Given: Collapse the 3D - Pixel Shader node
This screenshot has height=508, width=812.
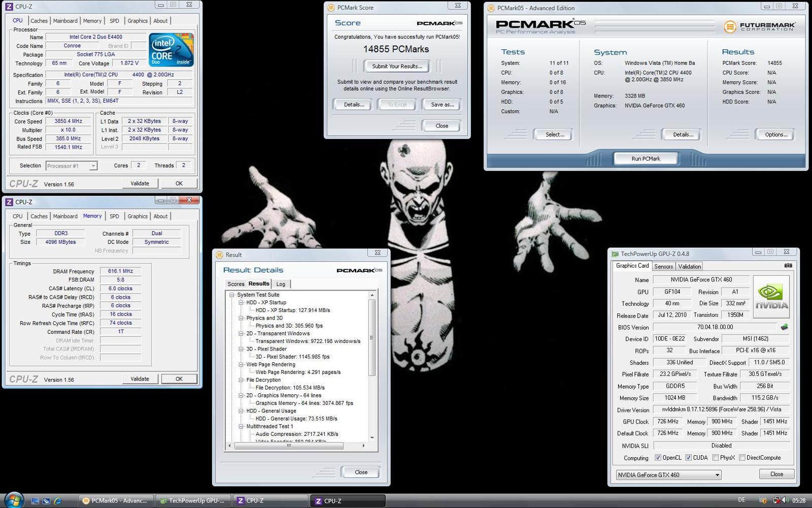Looking at the screenshot, I should point(241,349).
